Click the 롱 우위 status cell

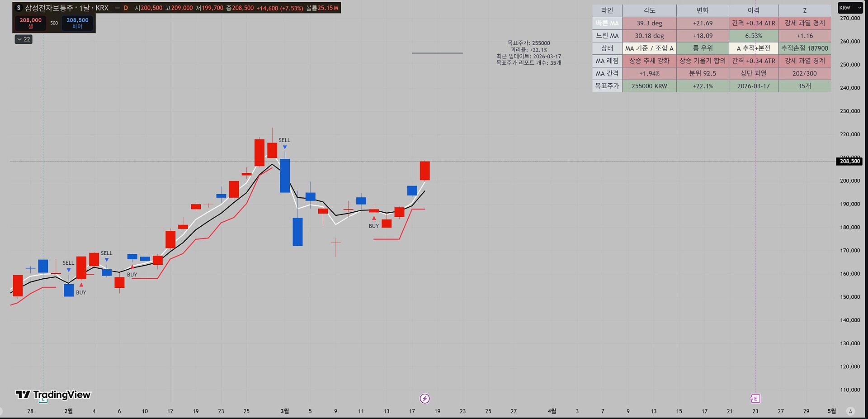pyautogui.click(x=703, y=48)
